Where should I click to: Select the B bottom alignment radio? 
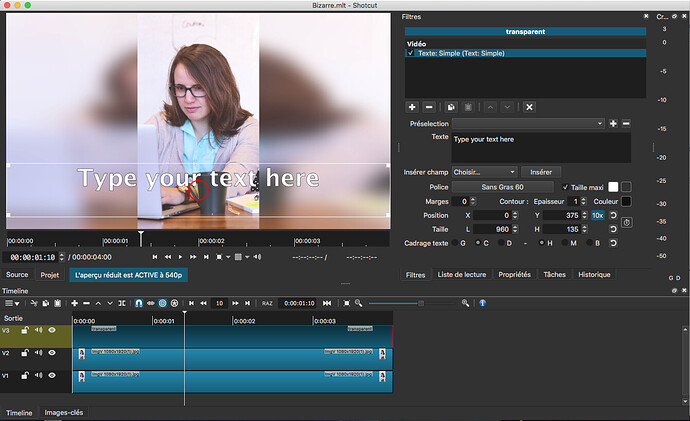(590, 243)
